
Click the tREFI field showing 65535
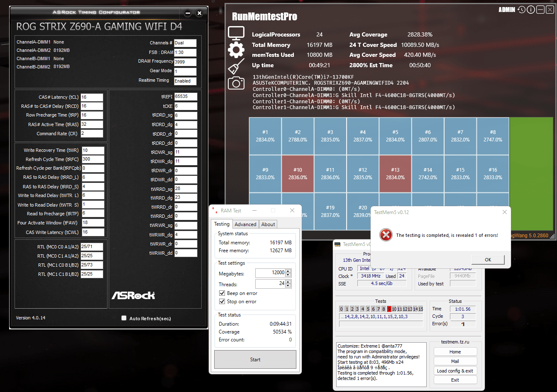coord(186,97)
